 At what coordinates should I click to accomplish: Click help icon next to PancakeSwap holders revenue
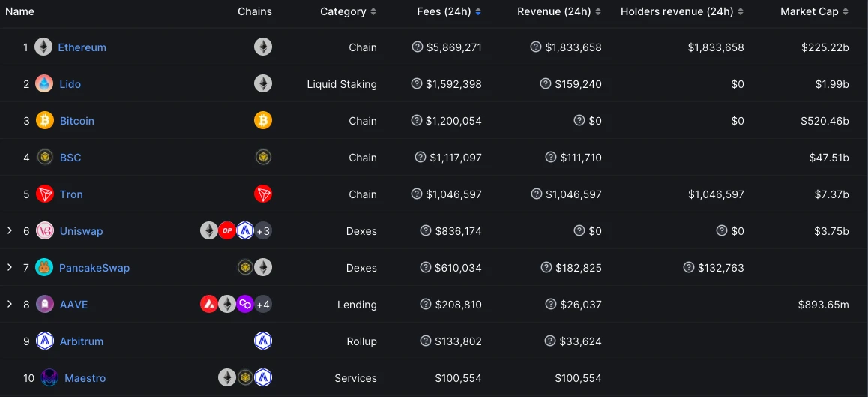pyautogui.click(x=689, y=267)
